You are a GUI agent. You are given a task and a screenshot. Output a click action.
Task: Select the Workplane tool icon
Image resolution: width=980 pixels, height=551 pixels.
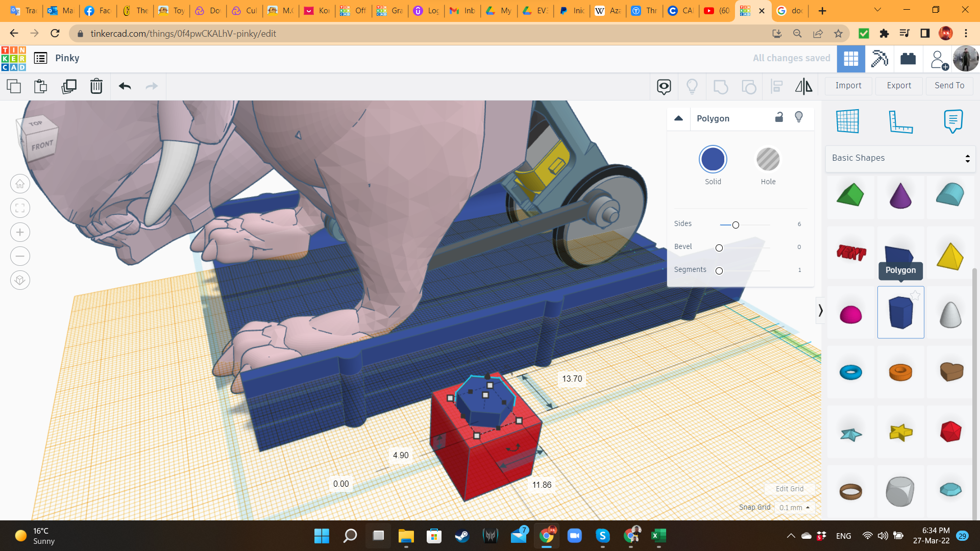(x=848, y=121)
